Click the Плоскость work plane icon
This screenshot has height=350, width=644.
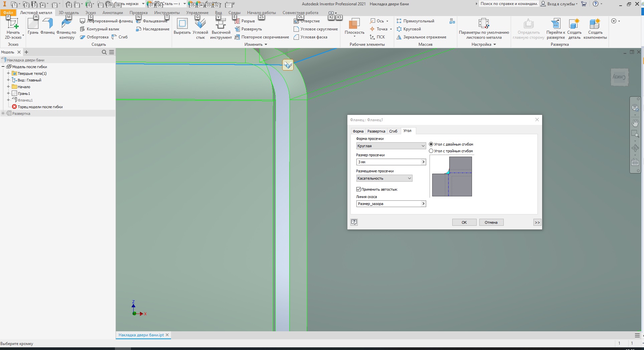point(354,25)
